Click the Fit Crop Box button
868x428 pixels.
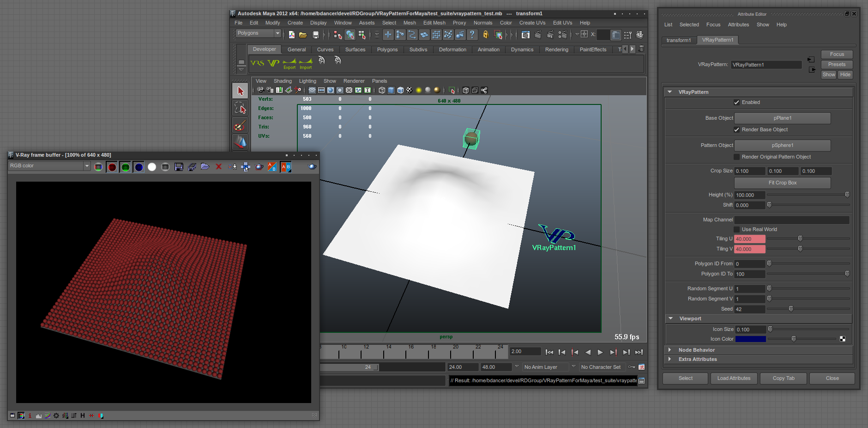pyautogui.click(x=782, y=183)
